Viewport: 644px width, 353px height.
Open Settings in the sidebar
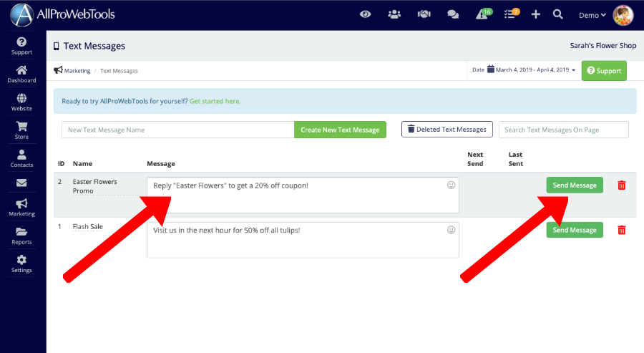click(21, 264)
